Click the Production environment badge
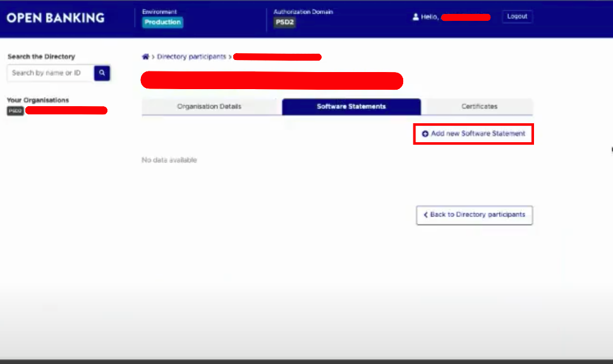Viewport: 613px width, 364px height. pos(162,22)
